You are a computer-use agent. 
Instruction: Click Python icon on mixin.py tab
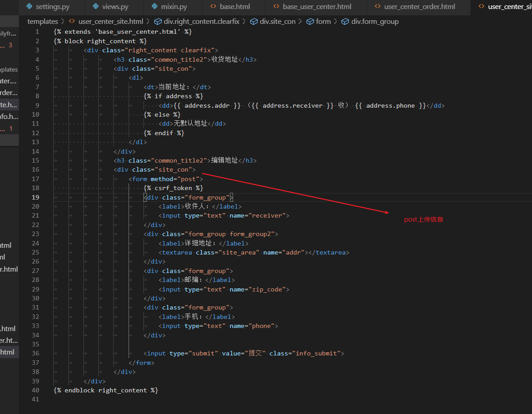click(155, 6)
